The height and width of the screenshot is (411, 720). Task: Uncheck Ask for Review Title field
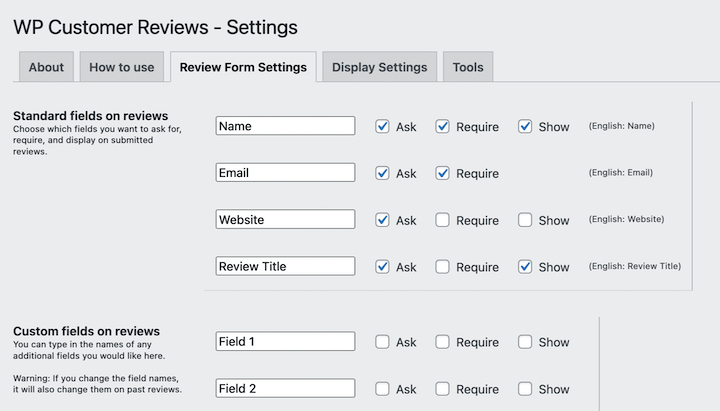tap(382, 267)
